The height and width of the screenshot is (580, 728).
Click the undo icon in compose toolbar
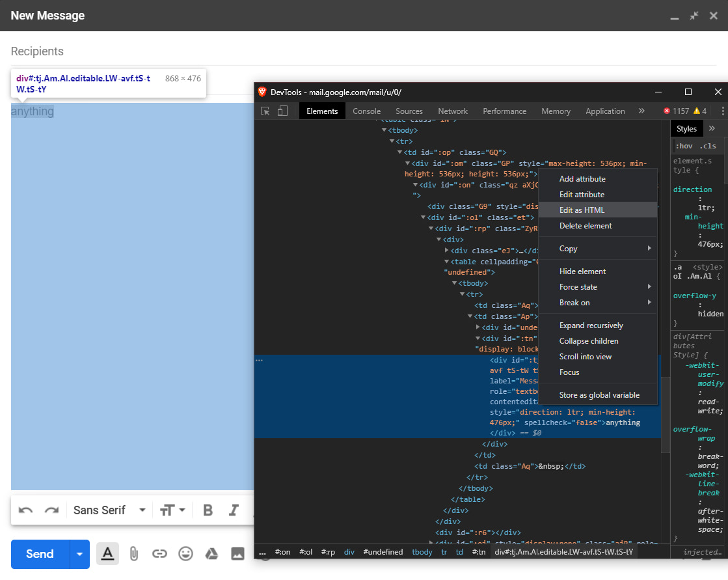(x=25, y=510)
